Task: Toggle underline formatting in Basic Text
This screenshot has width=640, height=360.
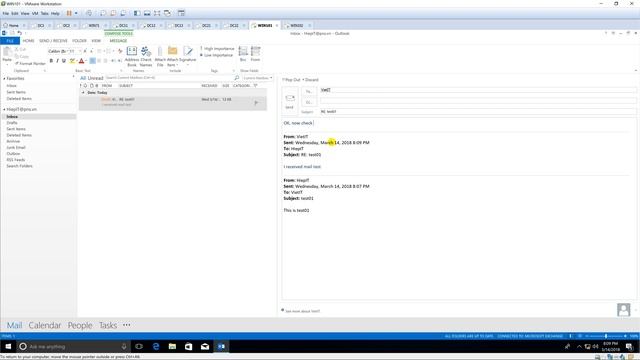Action: tap(64, 61)
